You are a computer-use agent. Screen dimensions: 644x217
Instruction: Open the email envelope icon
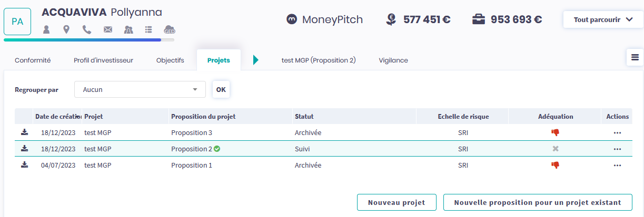[108, 29]
